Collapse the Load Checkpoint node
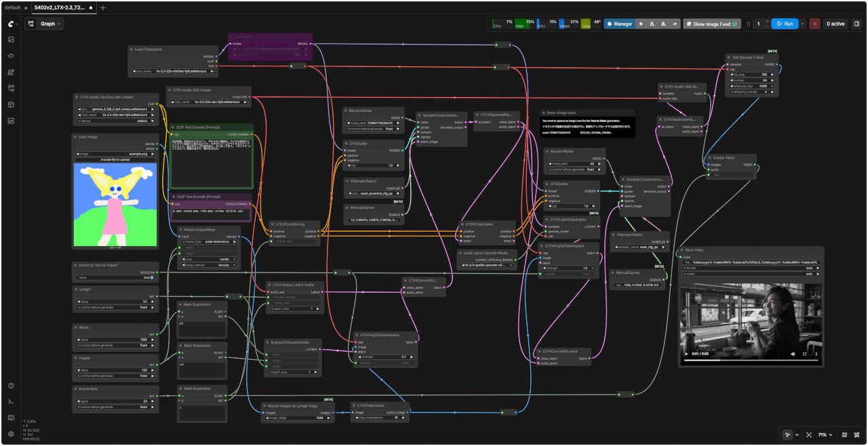This screenshot has height=446, width=868. [x=132, y=49]
